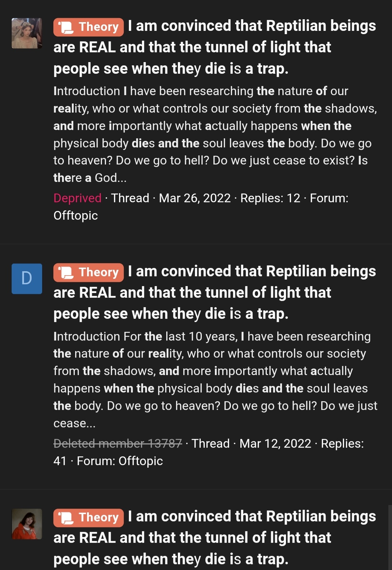Click the page scrollbar on the right edge
The image size is (392, 570).
point(390,537)
